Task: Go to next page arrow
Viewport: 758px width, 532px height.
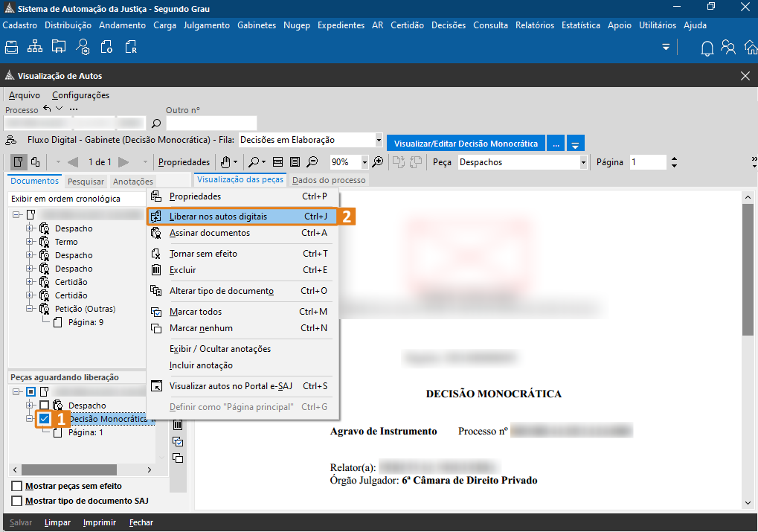Action: click(123, 162)
